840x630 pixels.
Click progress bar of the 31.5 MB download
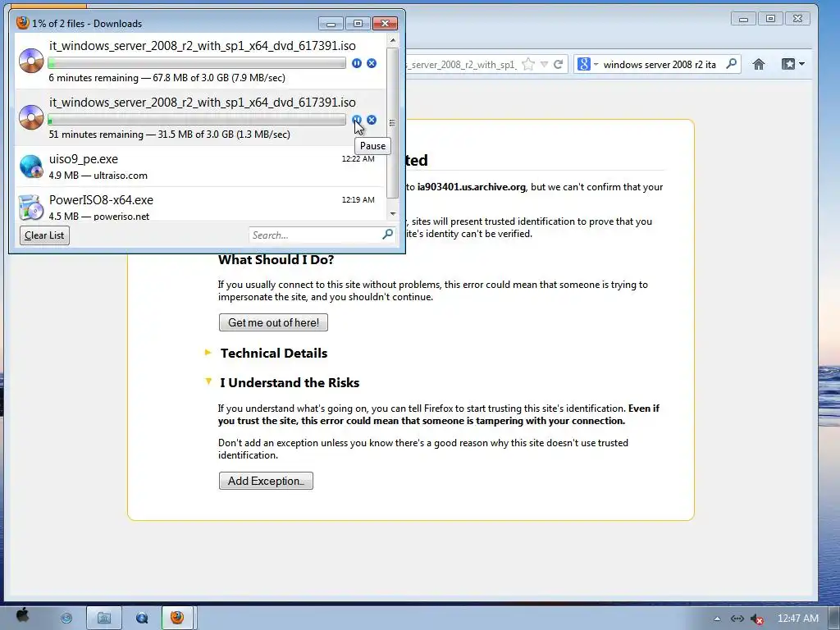point(197,120)
